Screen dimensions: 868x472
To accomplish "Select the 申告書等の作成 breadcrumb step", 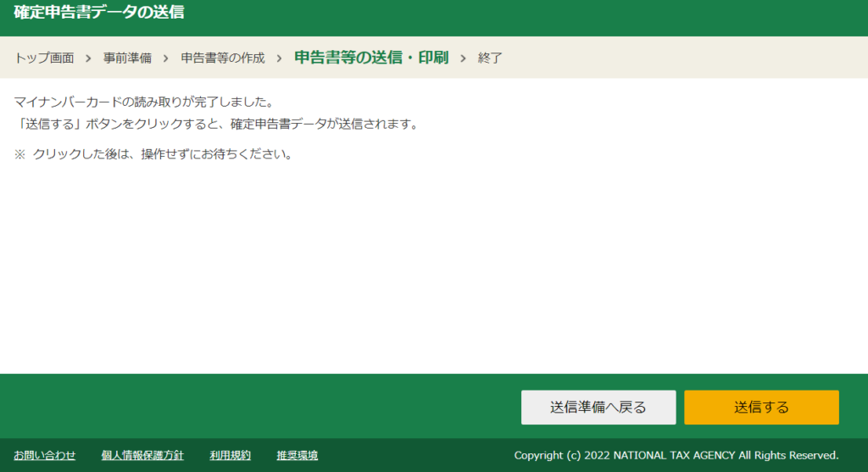I will click(x=223, y=58).
